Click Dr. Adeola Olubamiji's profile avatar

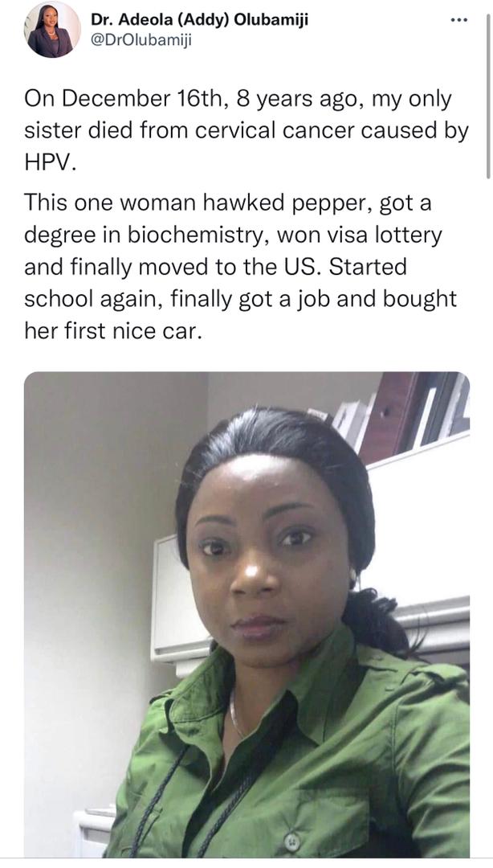coord(52,30)
